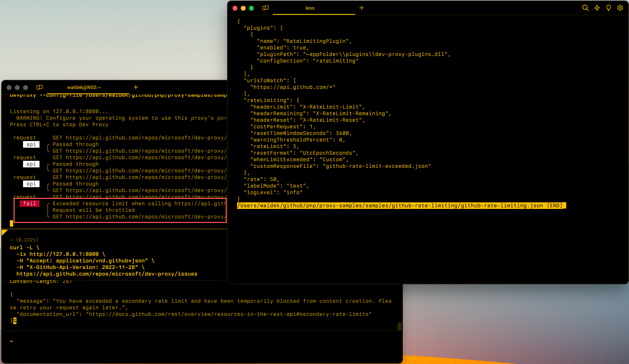This screenshot has height=364, width=629.
Task: Add new tab in less window
Action: click(362, 8)
